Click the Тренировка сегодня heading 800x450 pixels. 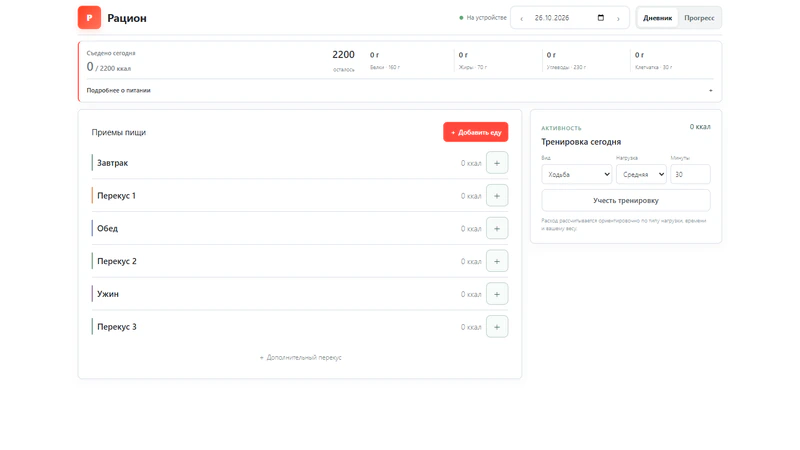581,142
